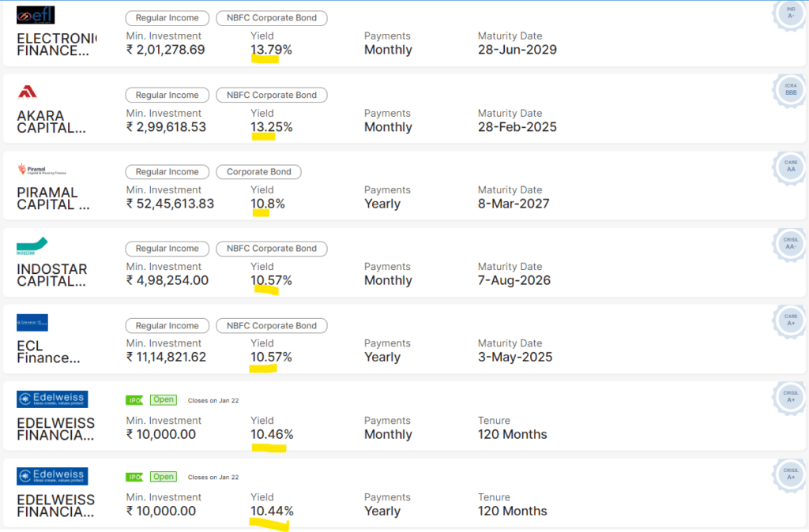Click the Piramal Capital logo
The width and height of the screenshot is (809, 532).
pos(42,170)
